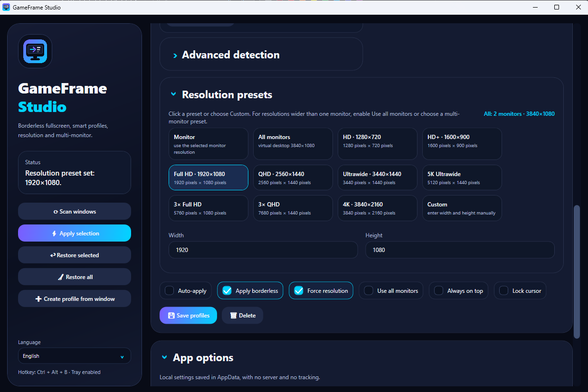Click the plus icon on Create profile from window
Viewport: 588px width, 392px height.
click(x=38, y=299)
